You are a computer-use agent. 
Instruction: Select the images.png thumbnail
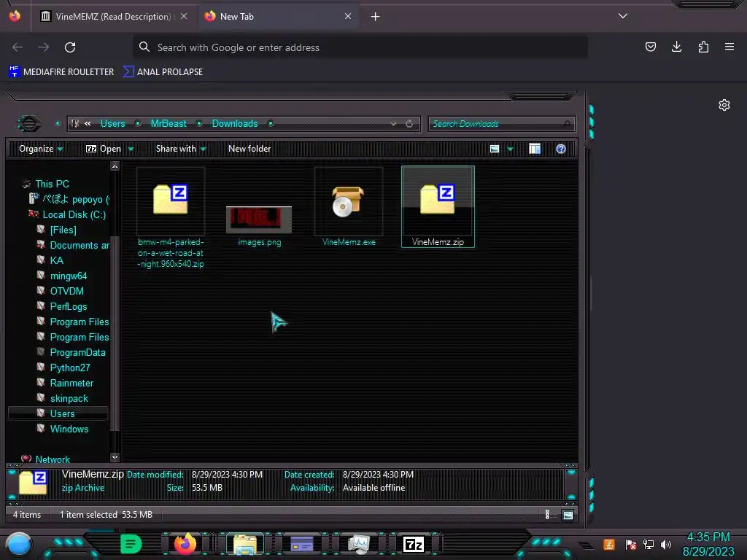click(259, 226)
